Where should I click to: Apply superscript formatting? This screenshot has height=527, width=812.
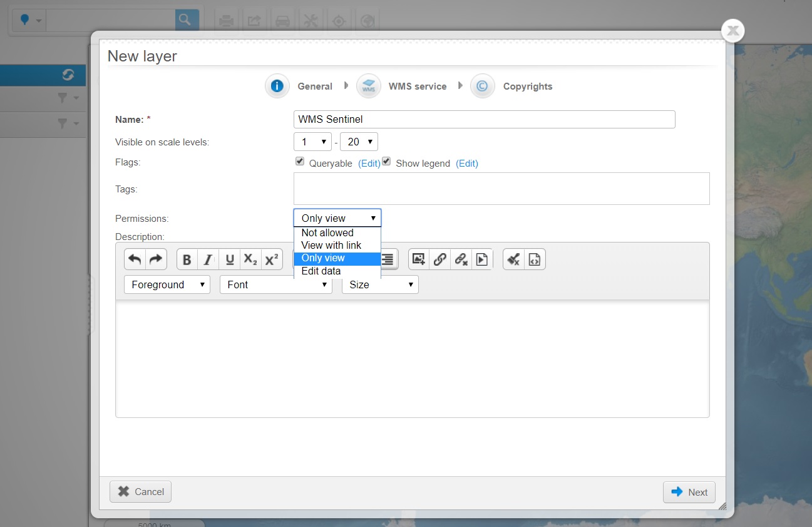pos(271,259)
